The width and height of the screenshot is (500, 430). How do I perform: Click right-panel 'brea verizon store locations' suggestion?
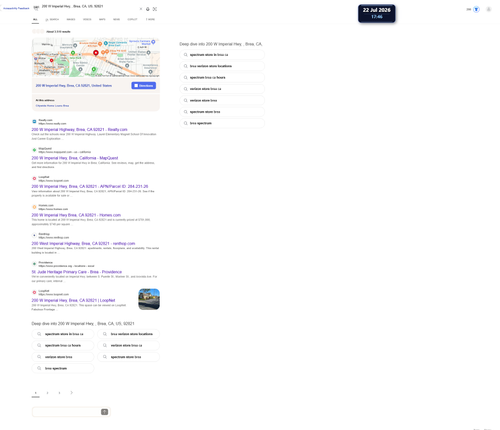222,66
